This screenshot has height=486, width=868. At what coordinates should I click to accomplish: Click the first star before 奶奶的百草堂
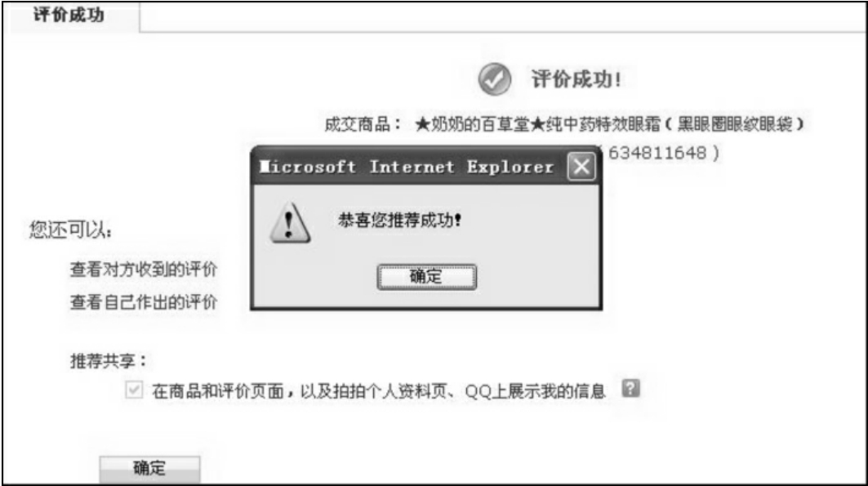[422, 124]
